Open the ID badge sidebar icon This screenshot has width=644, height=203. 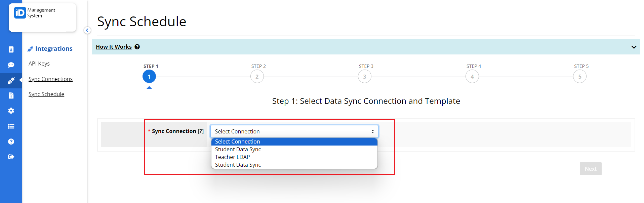pyautogui.click(x=11, y=49)
